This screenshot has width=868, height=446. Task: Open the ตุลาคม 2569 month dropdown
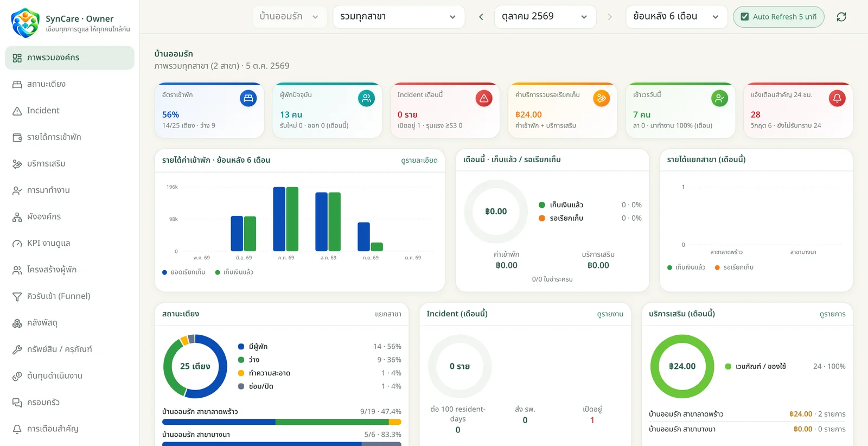(x=545, y=17)
